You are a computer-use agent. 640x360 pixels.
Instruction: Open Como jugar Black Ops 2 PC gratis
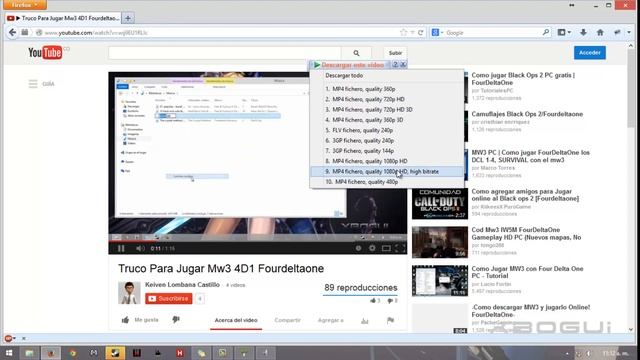[x=523, y=79]
